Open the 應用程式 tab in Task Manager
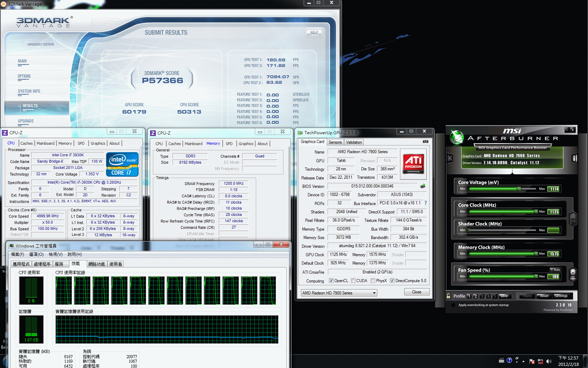This screenshot has height=368, width=588. [21, 264]
